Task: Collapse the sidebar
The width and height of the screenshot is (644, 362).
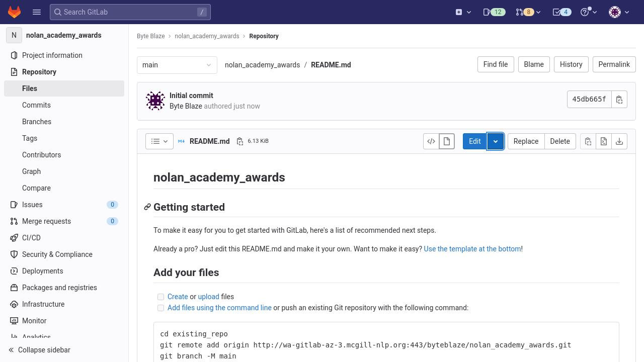Action: click(64, 350)
